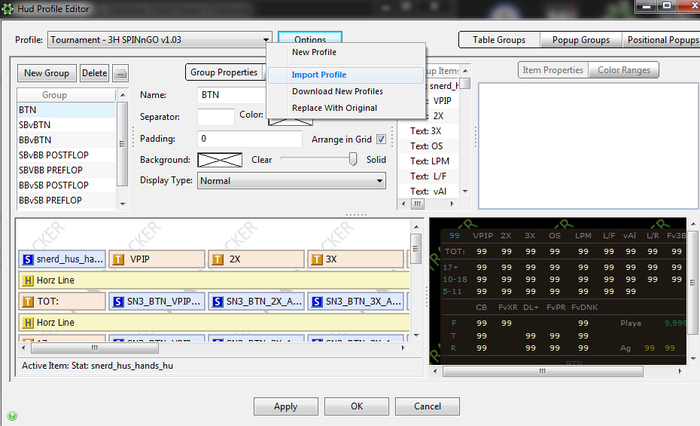This screenshot has height=426, width=700.
Task: Select the first Horz Line item
Action: pos(214,280)
